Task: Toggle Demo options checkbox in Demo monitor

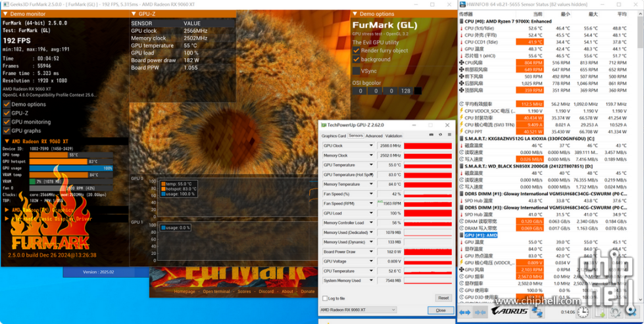Action: (7, 104)
